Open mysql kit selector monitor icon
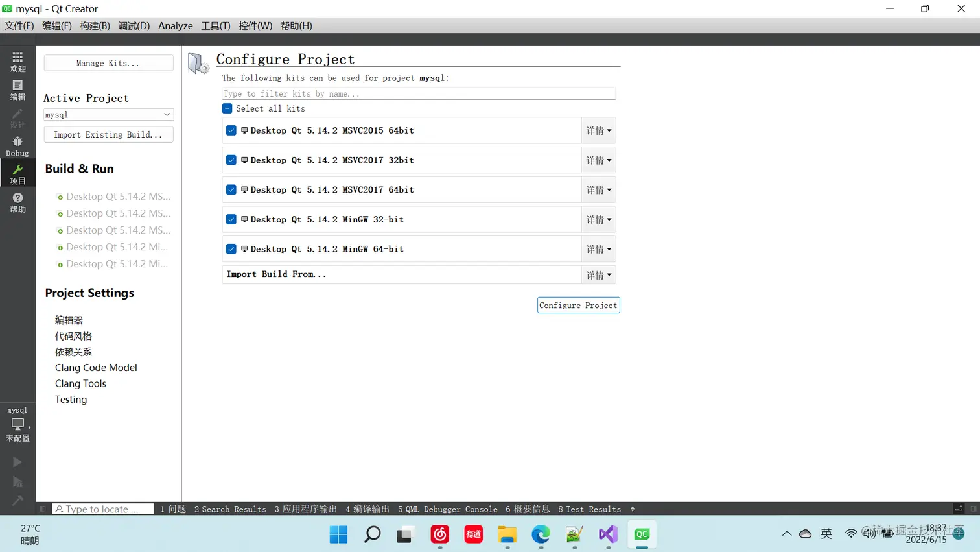 [17, 424]
